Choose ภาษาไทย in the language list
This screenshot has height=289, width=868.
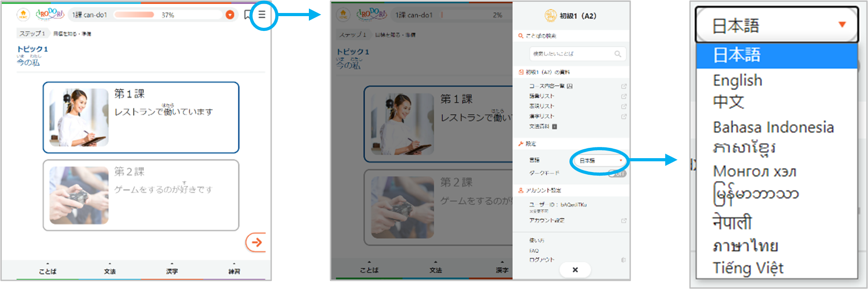[x=745, y=246]
